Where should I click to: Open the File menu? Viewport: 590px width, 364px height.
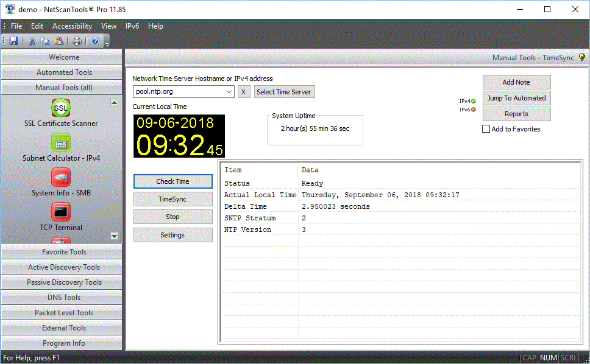point(16,26)
